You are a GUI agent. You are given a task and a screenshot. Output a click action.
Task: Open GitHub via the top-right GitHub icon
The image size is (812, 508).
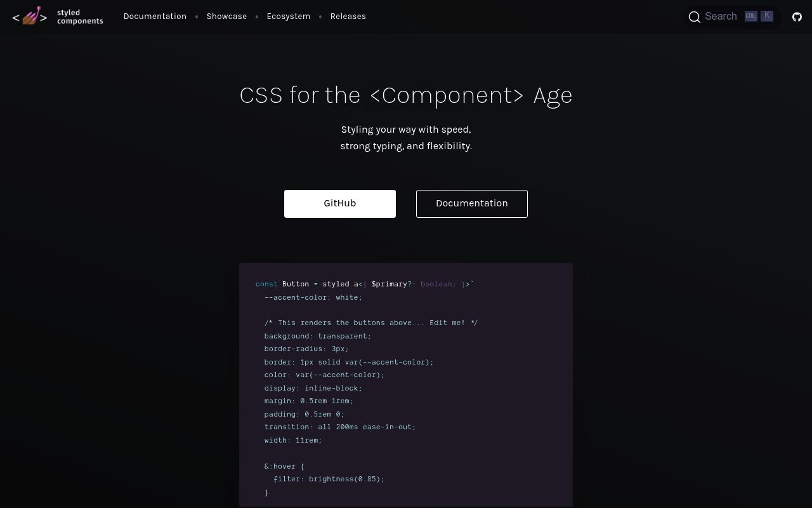pyautogui.click(x=797, y=17)
